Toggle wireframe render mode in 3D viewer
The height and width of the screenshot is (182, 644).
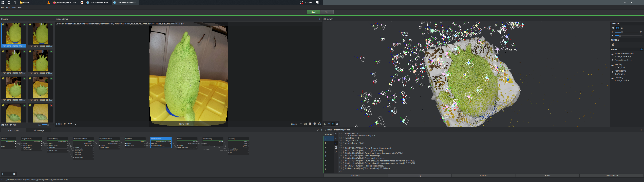(329, 124)
